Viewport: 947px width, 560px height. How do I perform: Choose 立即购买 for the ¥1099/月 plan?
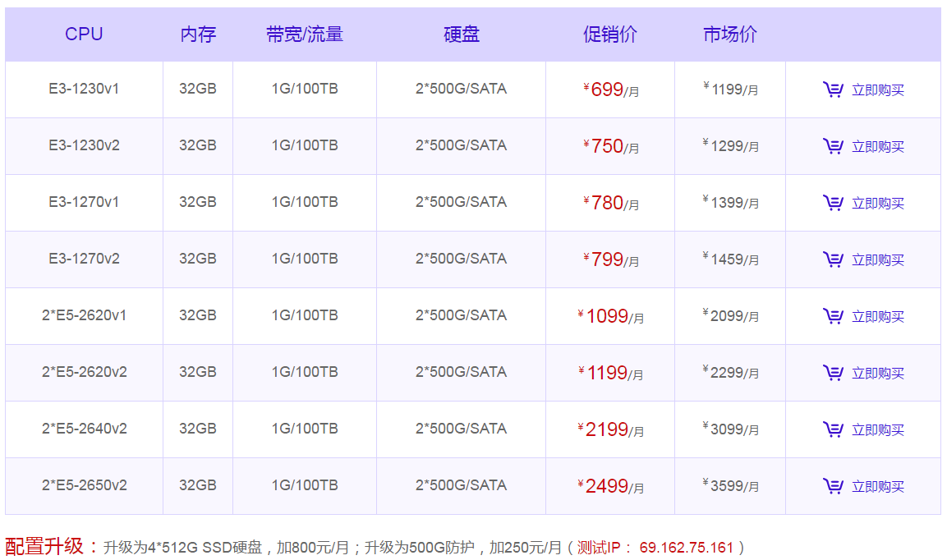click(877, 316)
